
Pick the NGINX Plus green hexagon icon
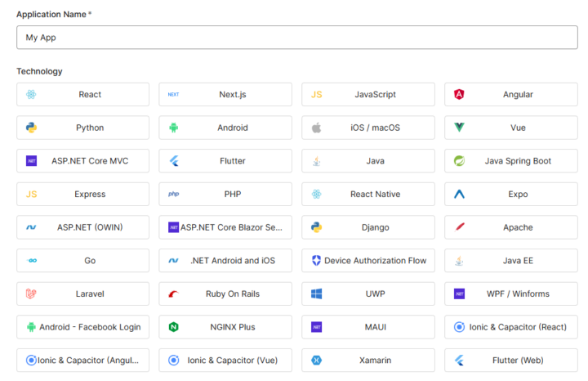point(173,327)
